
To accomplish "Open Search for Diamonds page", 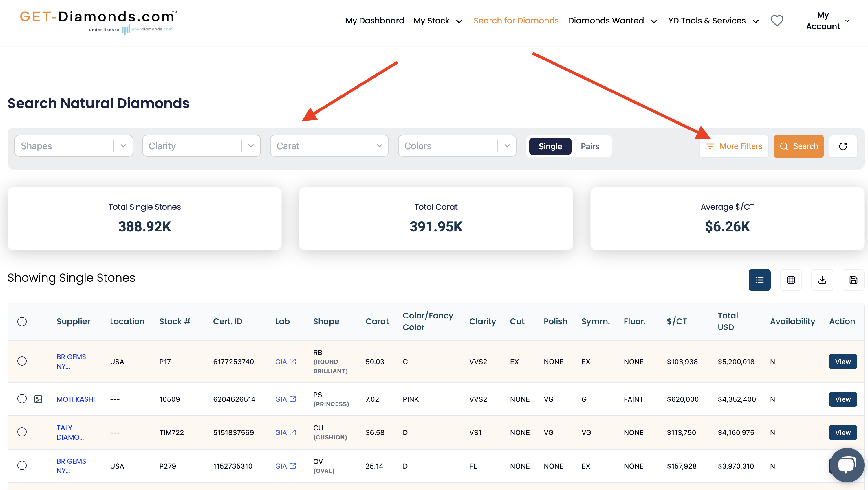I will [516, 21].
